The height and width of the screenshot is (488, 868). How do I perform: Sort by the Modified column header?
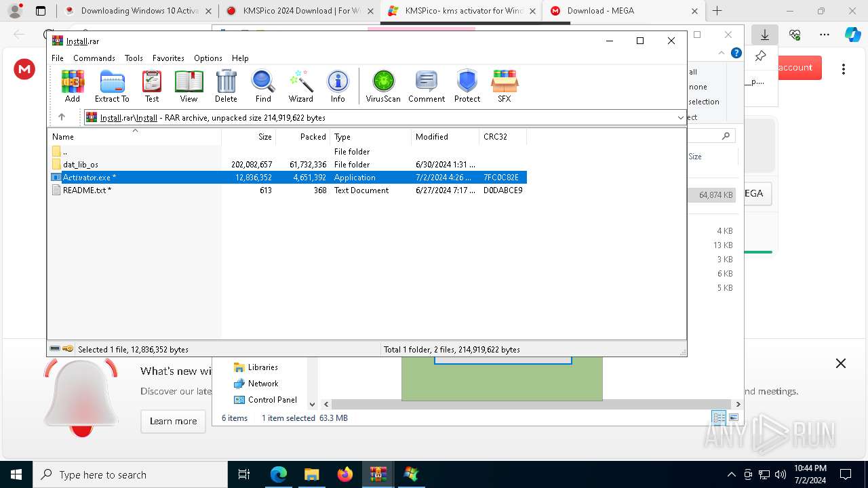click(x=446, y=136)
